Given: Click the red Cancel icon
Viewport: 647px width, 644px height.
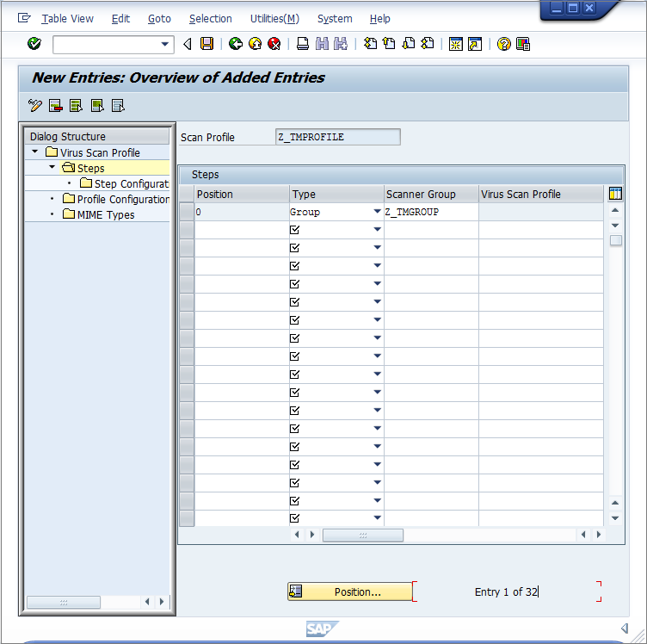Looking at the screenshot, I should (274, 44).
